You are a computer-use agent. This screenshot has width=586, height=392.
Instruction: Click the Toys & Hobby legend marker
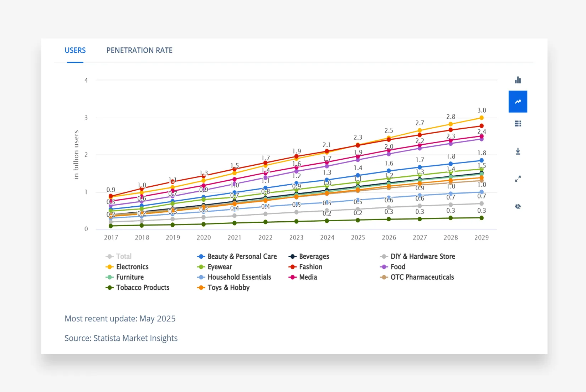(x=201, y=288)
